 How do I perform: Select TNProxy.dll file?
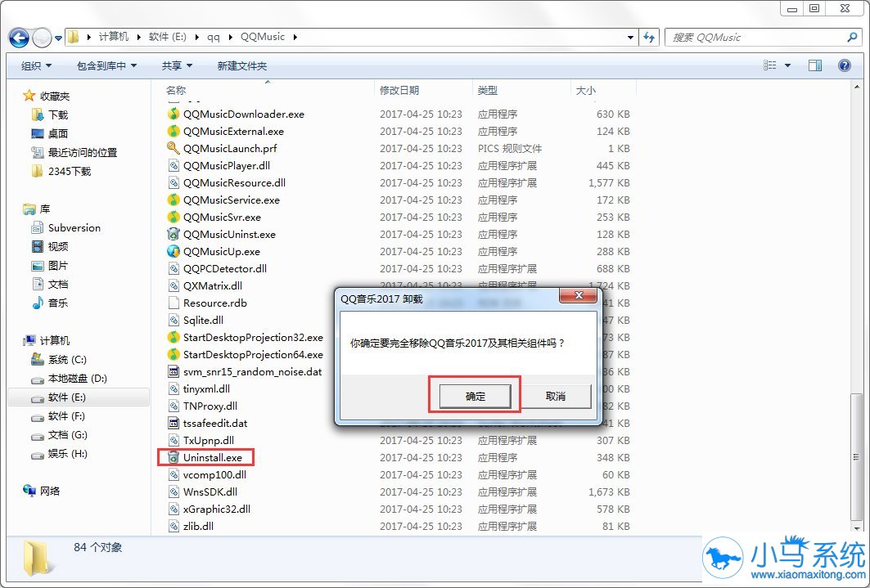click(210, 406)
